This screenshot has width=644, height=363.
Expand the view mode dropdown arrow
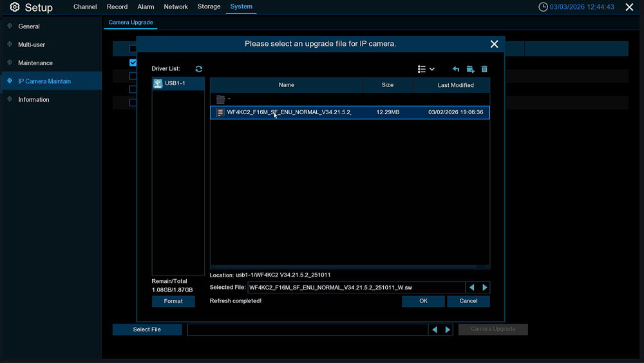click(432, 69)
